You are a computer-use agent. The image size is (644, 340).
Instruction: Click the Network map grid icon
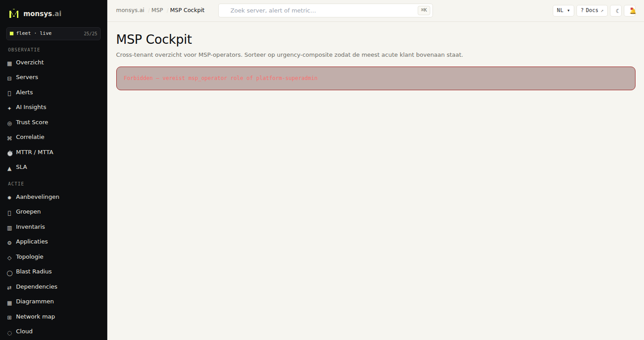pyautogui.click(x=10, y=317)
